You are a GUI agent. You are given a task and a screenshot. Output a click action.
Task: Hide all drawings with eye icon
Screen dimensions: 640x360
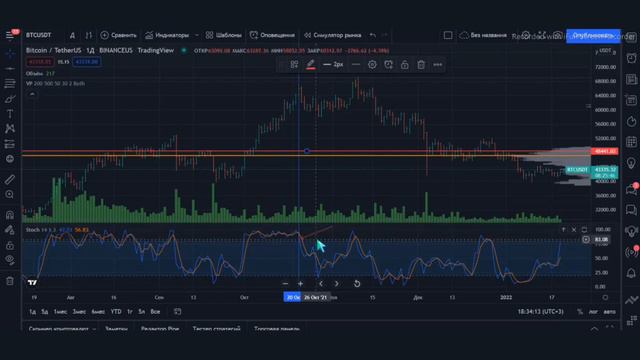[10, 260]
